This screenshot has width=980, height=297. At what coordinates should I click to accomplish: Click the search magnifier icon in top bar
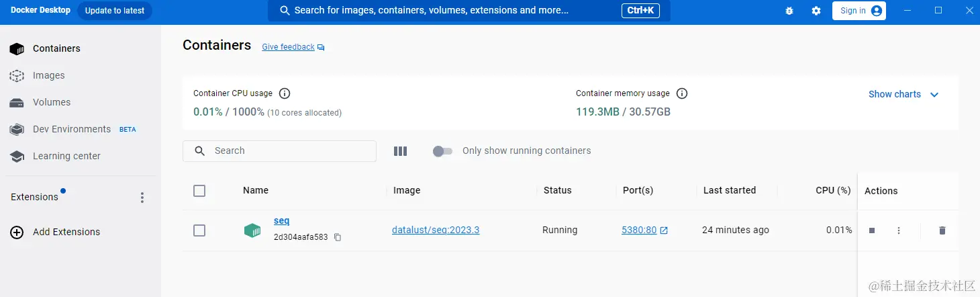(285, 11)
